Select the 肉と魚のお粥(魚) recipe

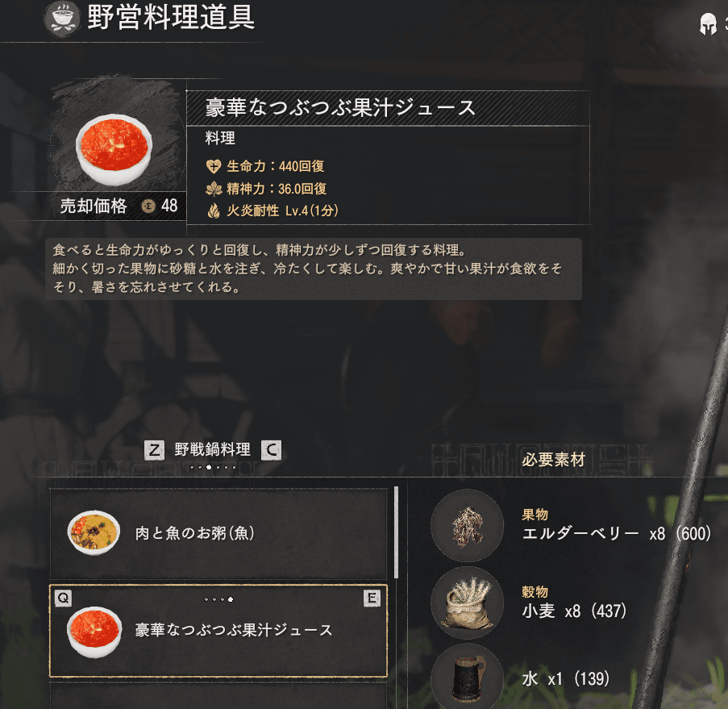coord(218,533)
